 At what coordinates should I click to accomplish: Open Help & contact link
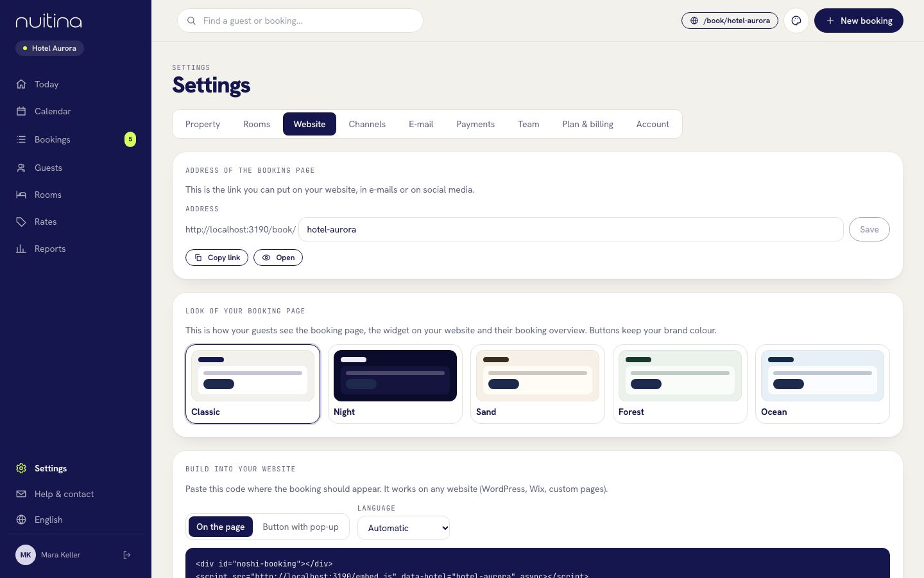76,494
